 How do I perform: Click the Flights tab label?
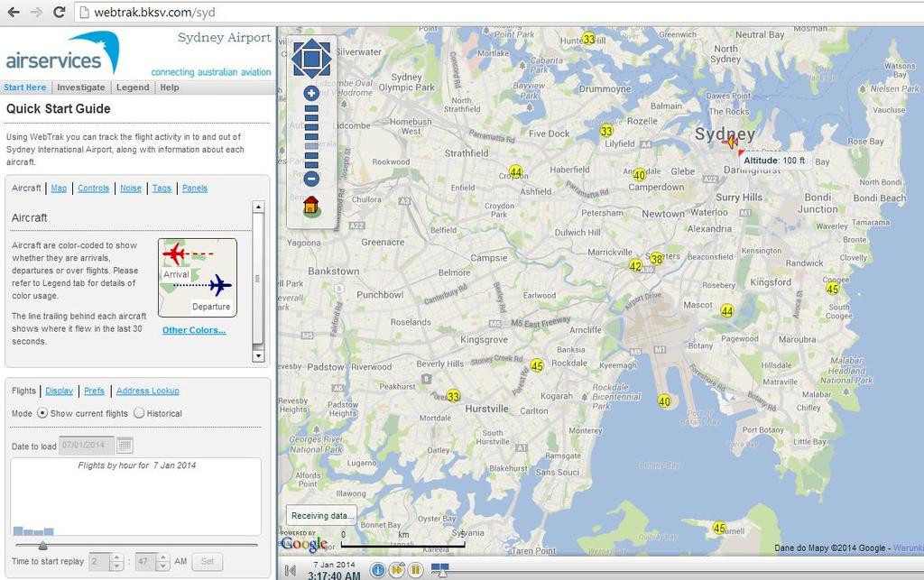23,391
